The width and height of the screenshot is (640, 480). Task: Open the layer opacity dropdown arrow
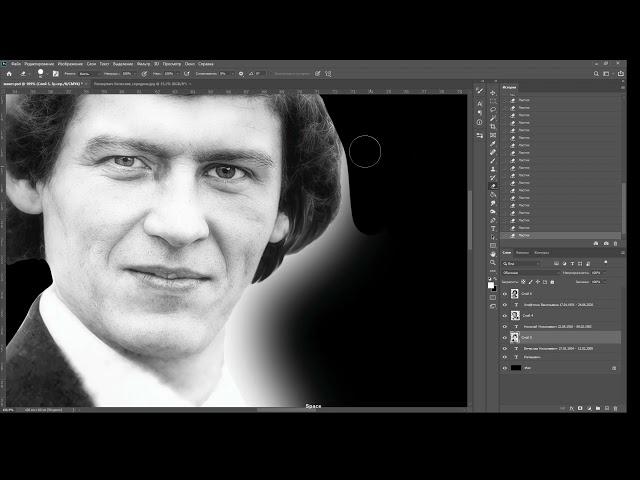click(x=603, y=273)
